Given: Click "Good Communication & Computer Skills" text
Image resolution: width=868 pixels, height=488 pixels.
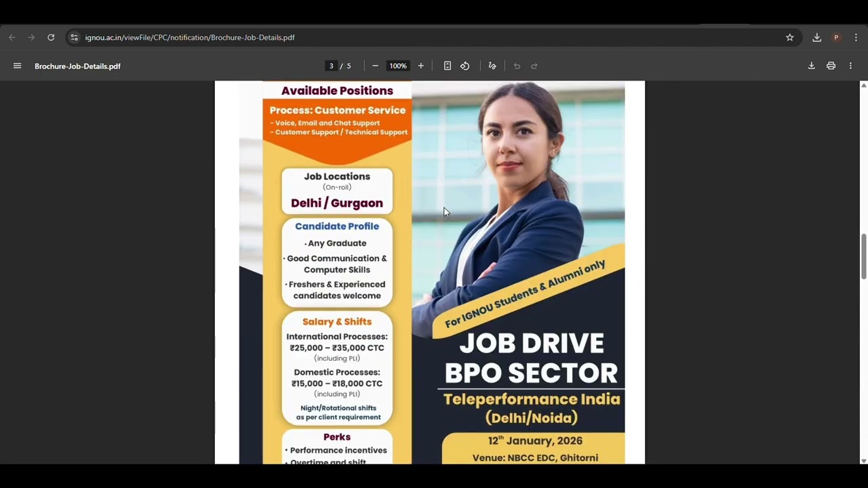Looking at the screenshot, I should (336, 264).
